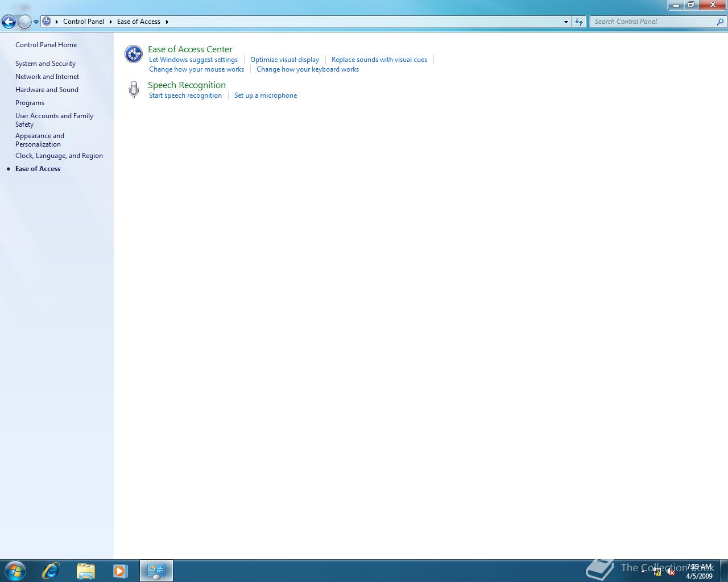Click the Control Panel icon in address bar

47,21
